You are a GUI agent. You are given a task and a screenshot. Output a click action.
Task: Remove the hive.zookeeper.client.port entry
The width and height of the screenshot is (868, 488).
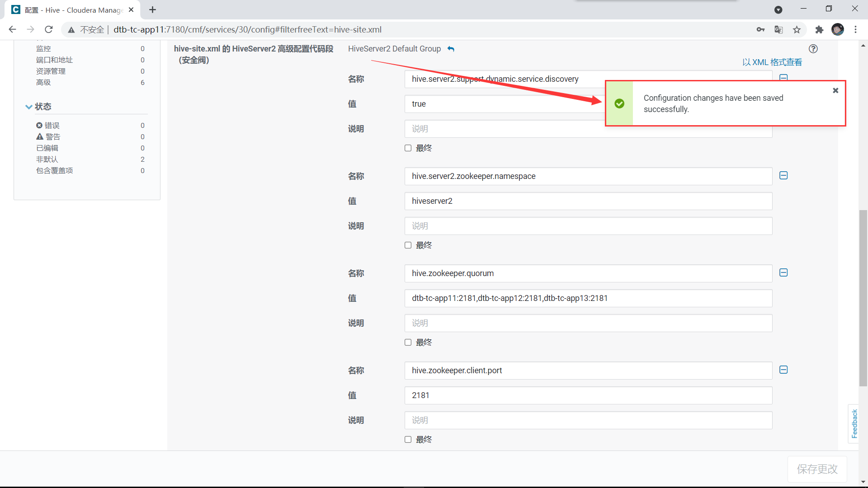(x=783, y=370)
